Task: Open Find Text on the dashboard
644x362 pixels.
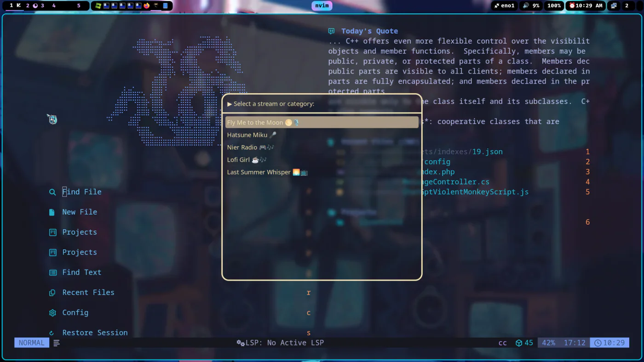Action: click(82, 272)
